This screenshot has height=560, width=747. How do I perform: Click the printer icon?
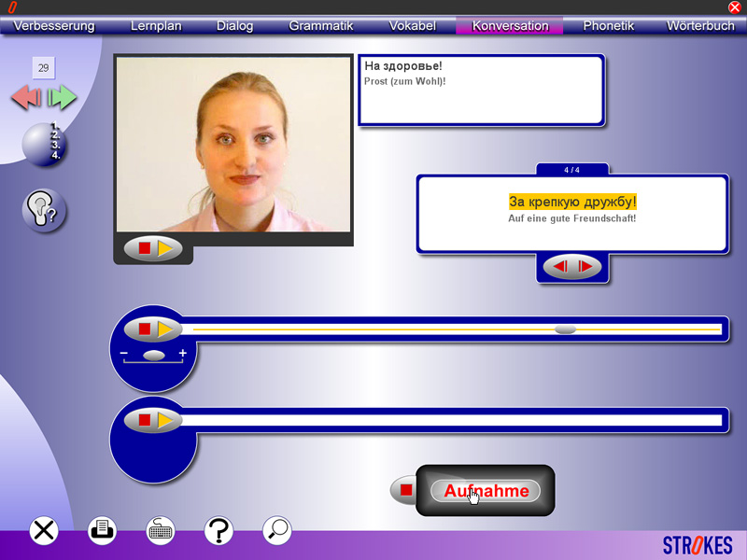coord(102,530)
